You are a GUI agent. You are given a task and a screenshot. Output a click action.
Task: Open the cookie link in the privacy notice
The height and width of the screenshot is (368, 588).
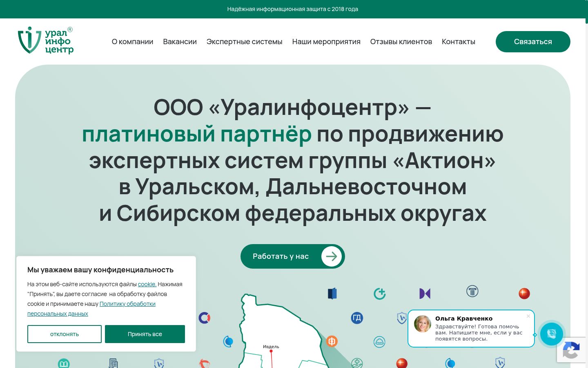[147, 284]
